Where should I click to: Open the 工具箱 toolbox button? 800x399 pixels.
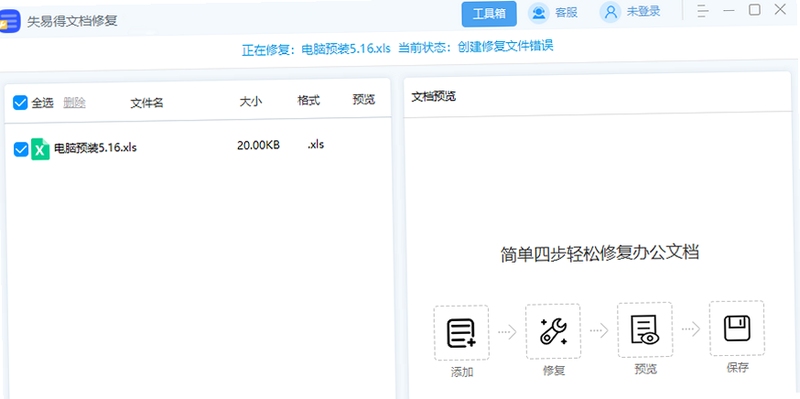(x=489, y=14)
